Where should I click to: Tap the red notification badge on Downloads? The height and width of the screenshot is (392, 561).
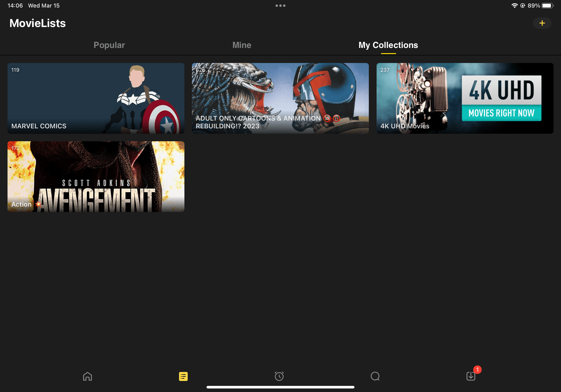478,370
